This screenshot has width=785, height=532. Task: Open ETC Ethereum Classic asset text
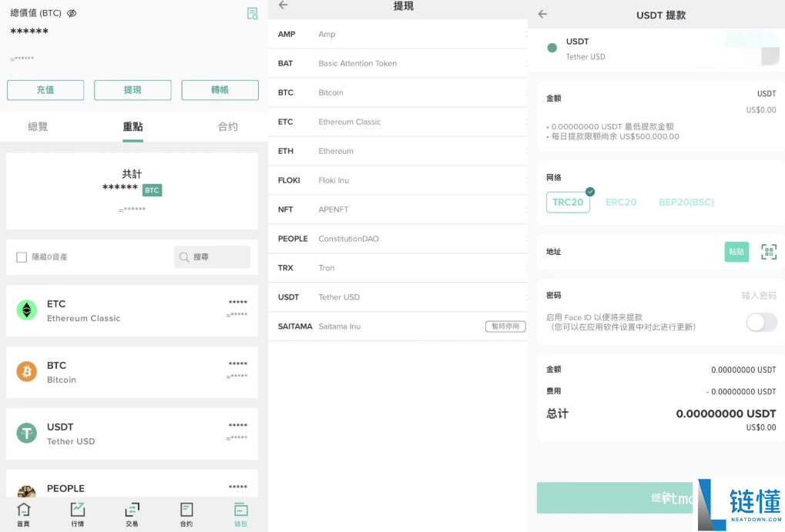(84, 311)
